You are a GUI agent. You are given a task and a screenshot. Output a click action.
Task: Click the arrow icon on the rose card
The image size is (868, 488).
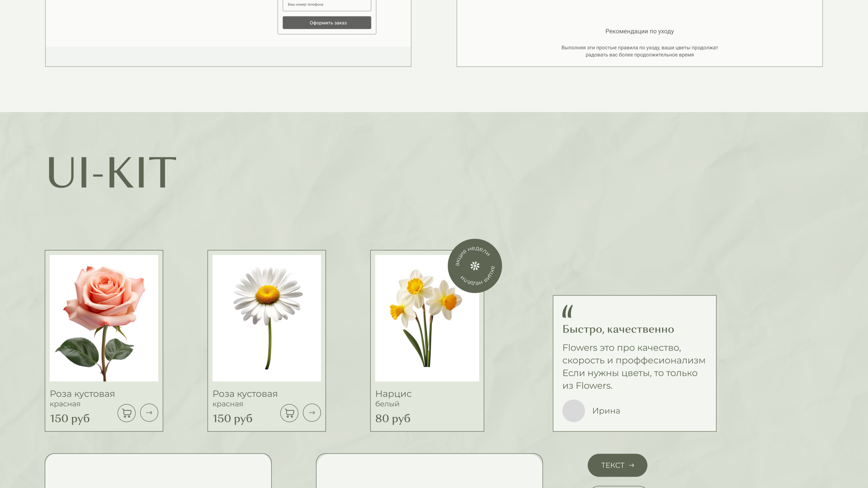pos(149,413)
